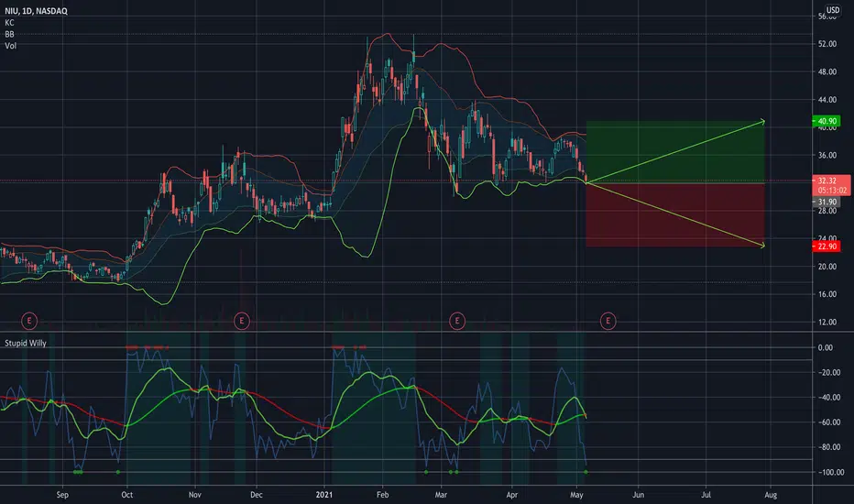Click the Stupid Willy indicator label
The width and height of the screenshot is (854, 504).
pos(26,344)
